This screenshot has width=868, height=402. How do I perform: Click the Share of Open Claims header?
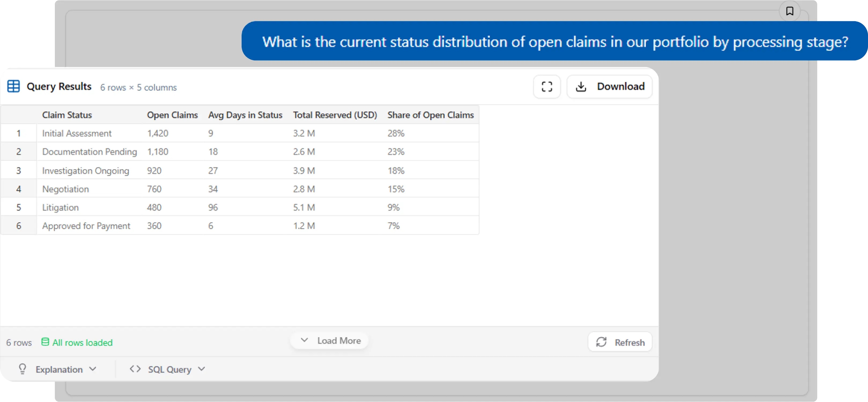430,115
